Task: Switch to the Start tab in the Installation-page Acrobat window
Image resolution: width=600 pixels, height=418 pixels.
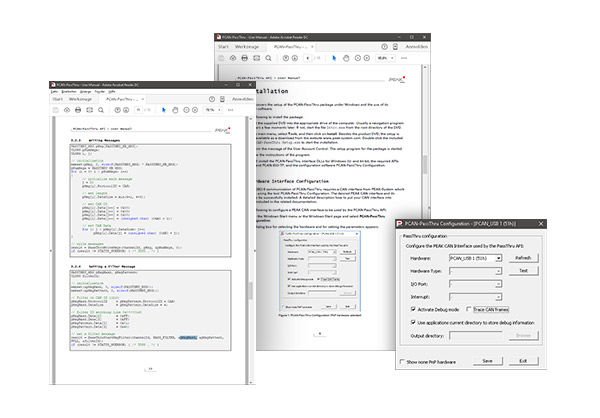Action: 223,47
